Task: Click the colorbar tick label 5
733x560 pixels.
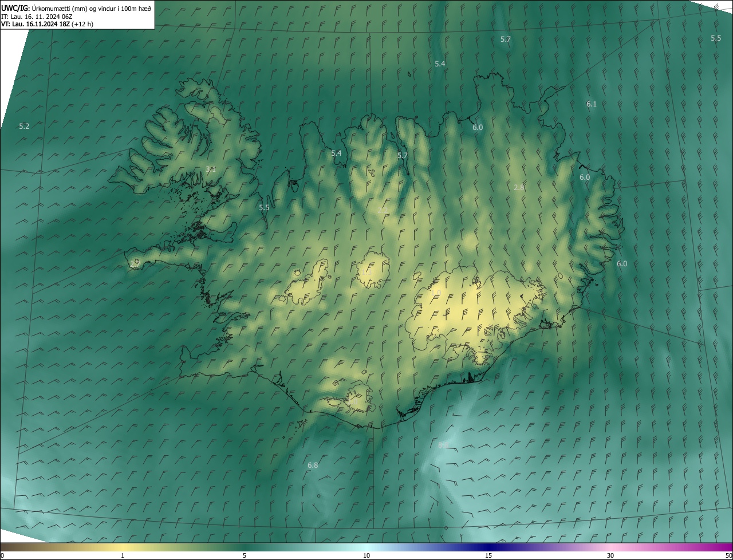Action: 245,556
